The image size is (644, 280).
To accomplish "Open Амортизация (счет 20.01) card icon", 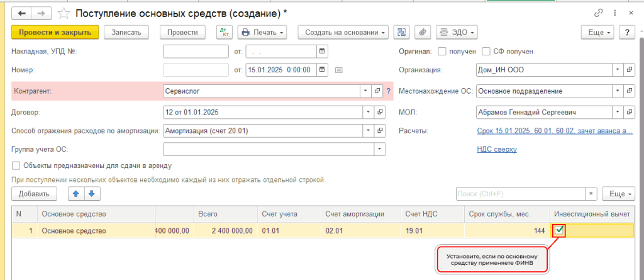I will (x=380, y=131).
